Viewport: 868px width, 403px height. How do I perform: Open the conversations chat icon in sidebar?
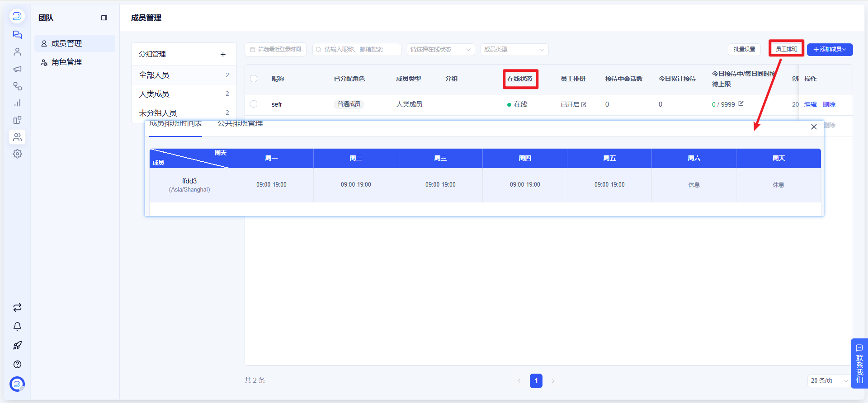tap(17, 35)
